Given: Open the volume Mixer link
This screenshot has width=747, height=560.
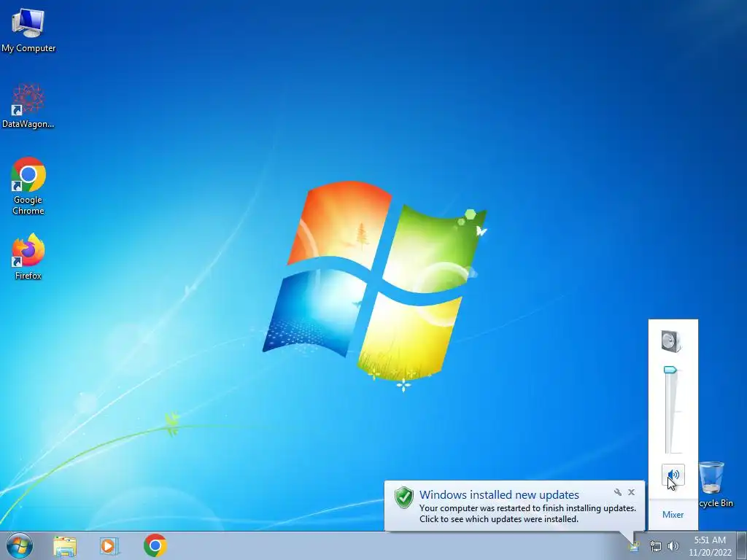Looking at the screenshot, I should click(673, 514).
